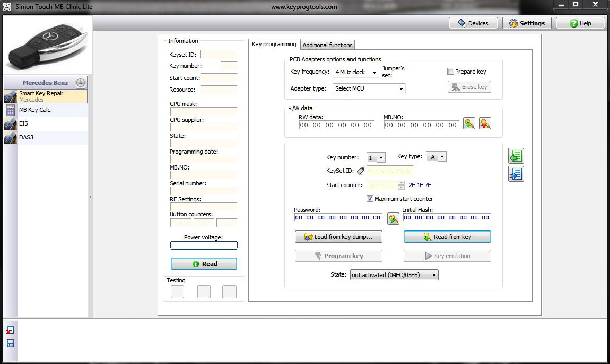The image size is (610, 364).
Task: Click the RF Settings field
Action: point(204,207)
